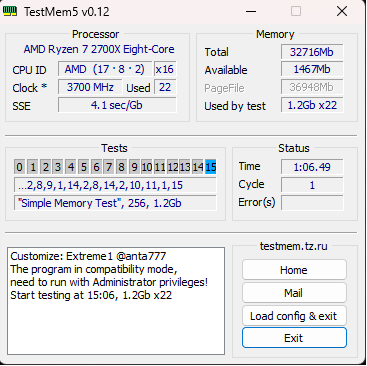Choose test box number 12
Screen dimensions: 367x366
point(173,167)
